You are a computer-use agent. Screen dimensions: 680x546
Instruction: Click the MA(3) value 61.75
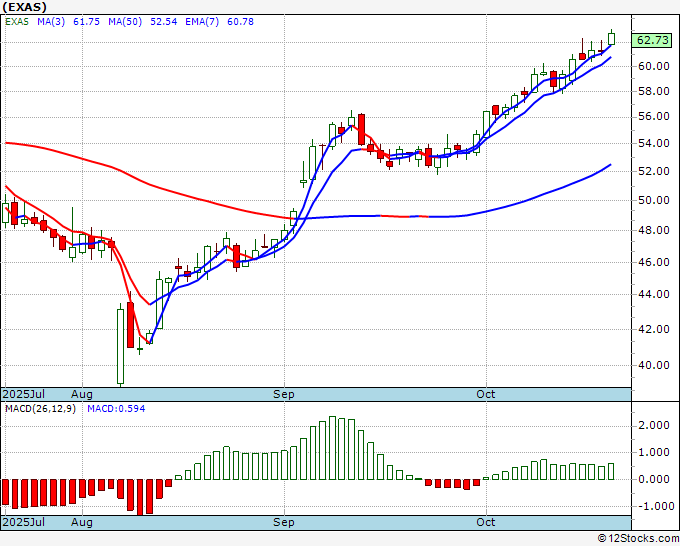86,22
